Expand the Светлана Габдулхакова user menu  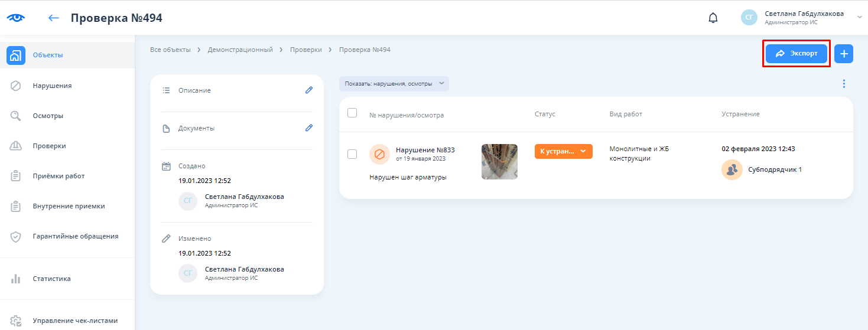pos(859,18)
